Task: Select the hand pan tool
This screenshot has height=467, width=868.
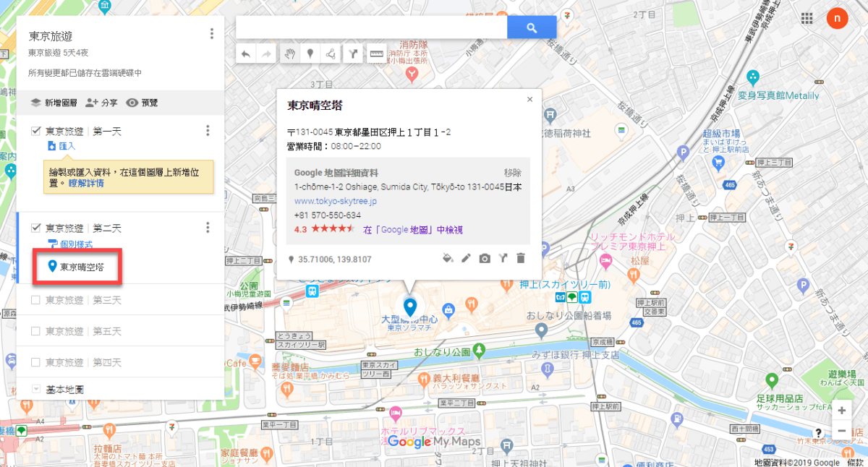Action: pyautogui.click(x=289, y=54)
